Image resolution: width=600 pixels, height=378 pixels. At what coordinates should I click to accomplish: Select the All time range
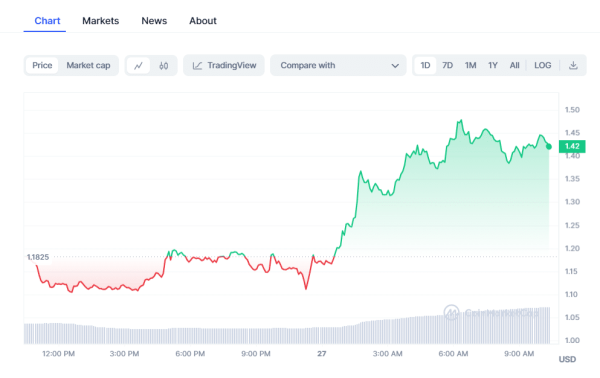point(515,65)
